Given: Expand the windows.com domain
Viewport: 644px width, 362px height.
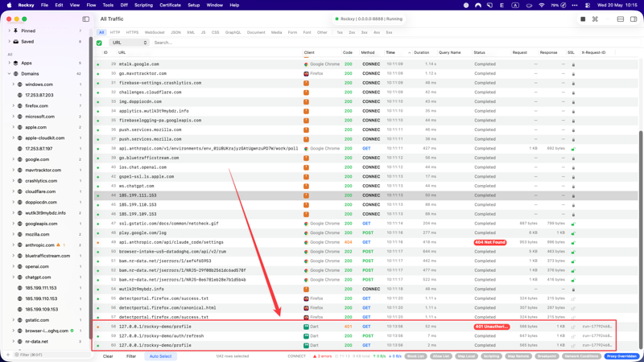Looking at the screenshot, I should 13,84.
